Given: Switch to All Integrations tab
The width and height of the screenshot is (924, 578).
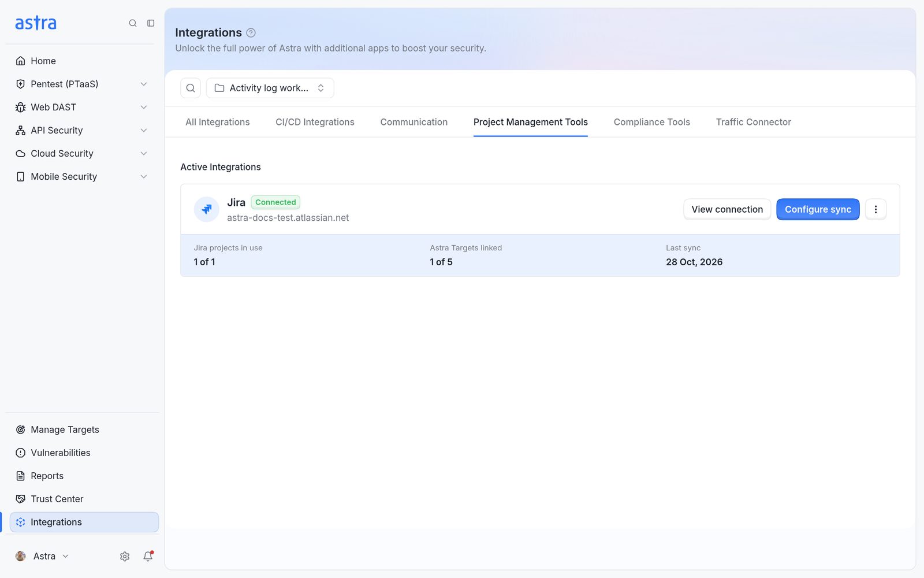Looking at the screenshot, I should coord(218,122).
